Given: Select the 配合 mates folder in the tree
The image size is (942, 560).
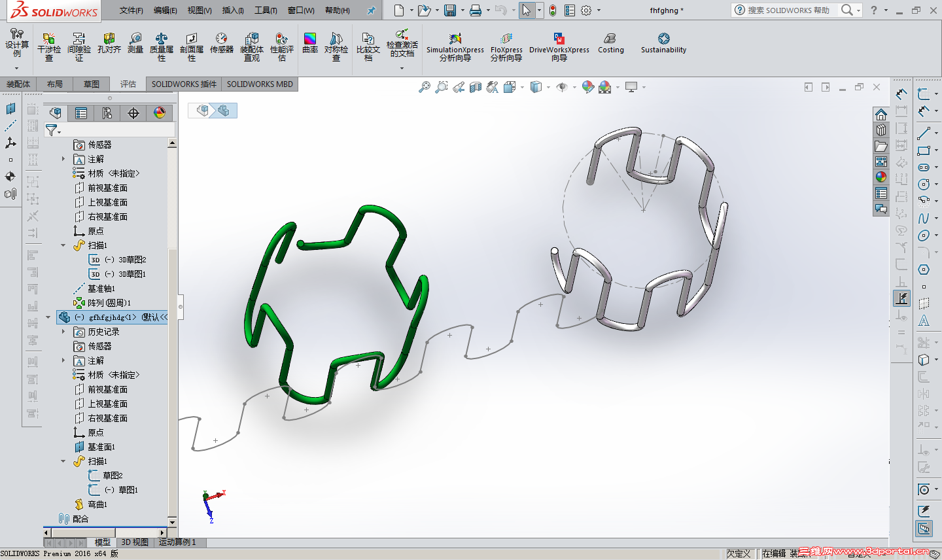Looking at the screenshot, I should (x=74, y=519).
